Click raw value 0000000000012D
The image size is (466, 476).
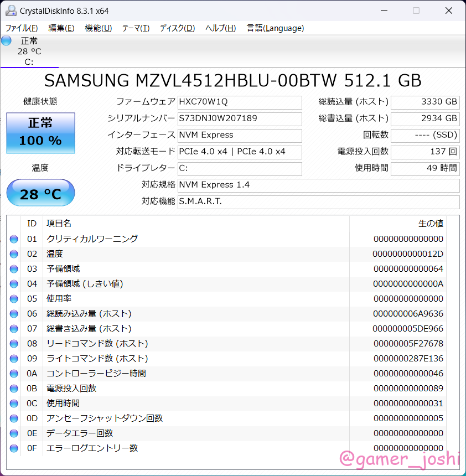click(x=408, y=254)
